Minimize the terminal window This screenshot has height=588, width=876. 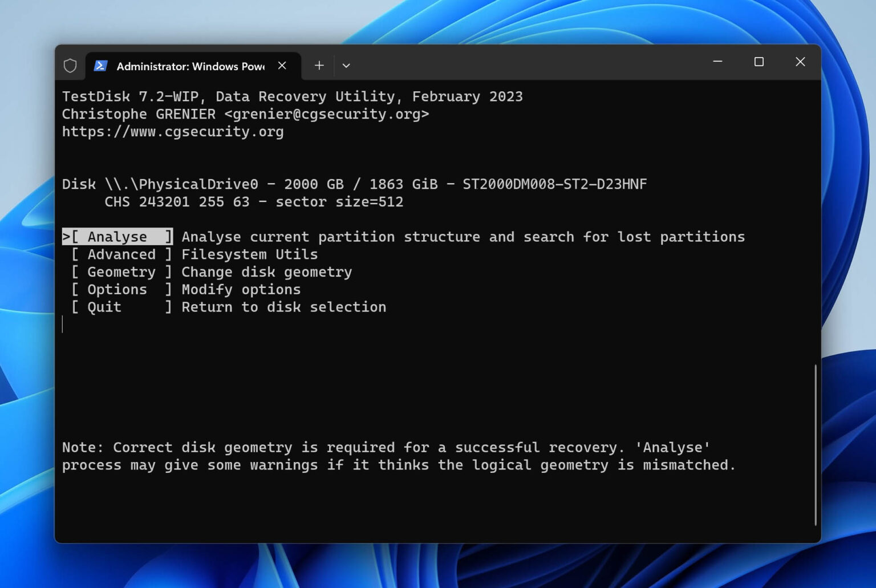(717, 62)
